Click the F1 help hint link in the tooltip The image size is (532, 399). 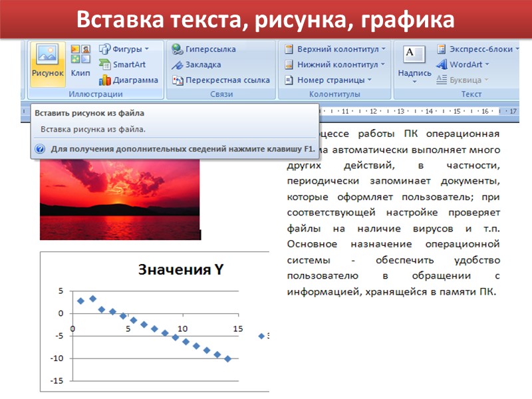(x=180, y=150)
